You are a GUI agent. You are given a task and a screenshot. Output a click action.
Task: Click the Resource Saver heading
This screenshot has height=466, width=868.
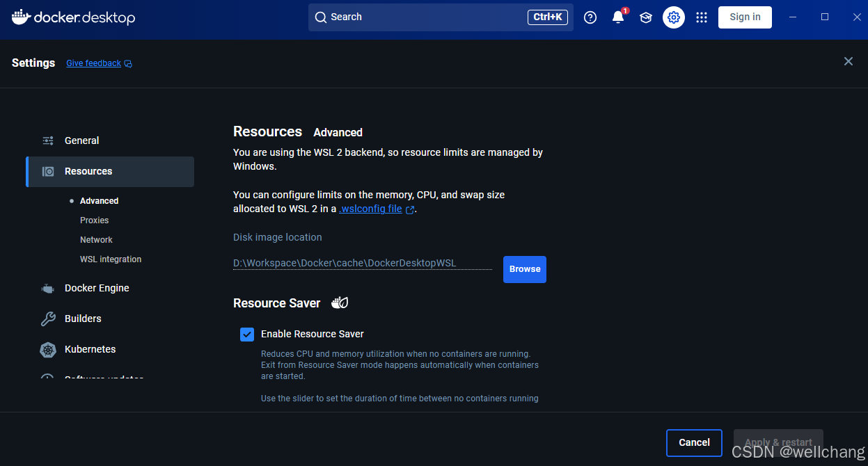pos(277,303)
